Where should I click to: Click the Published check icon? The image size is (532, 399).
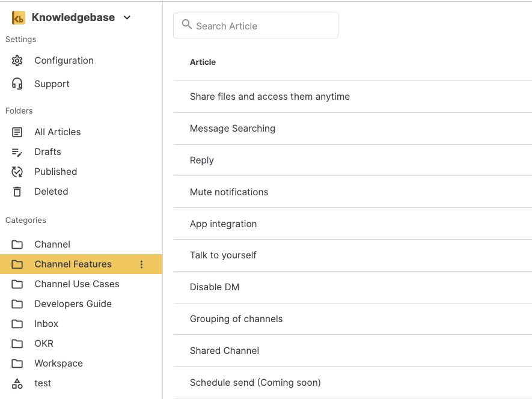point(17,172)
